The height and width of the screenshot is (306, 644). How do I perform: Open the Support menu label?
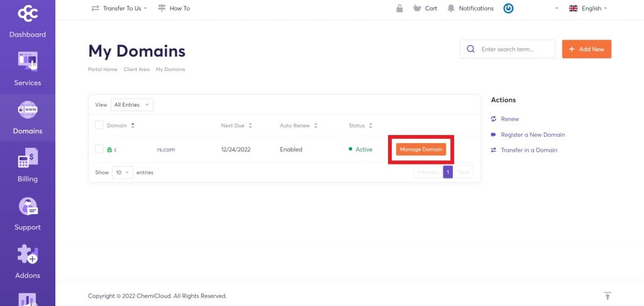click(x=28, y=227)
